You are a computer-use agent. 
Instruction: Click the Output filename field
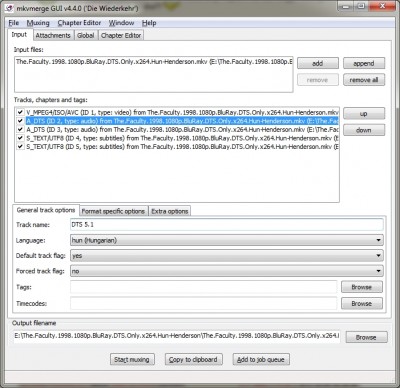(177, 336)
